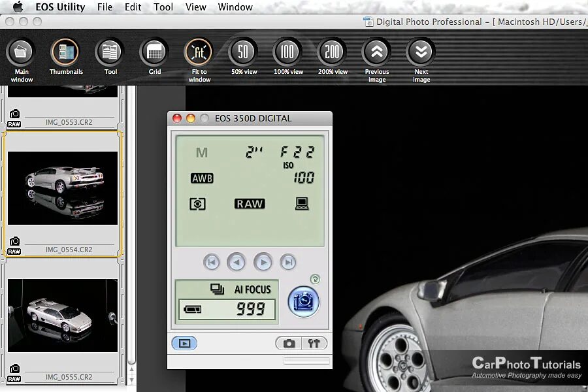Click RAW badge beside IMG_0555.CR2

coord(14,379)
